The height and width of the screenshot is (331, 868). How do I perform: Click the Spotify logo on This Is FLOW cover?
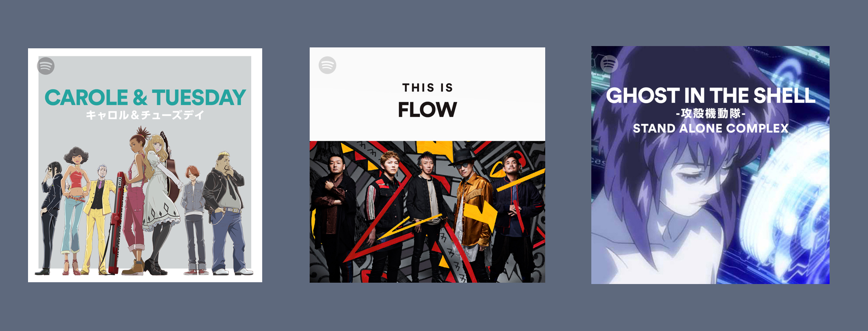(x=327, y=65)
